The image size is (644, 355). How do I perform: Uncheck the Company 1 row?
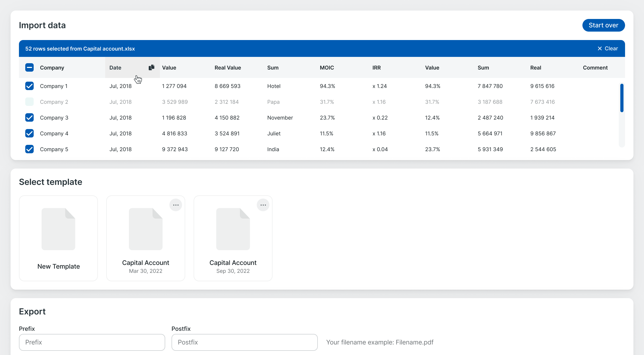pyautogui.click(x=29, y=86)
